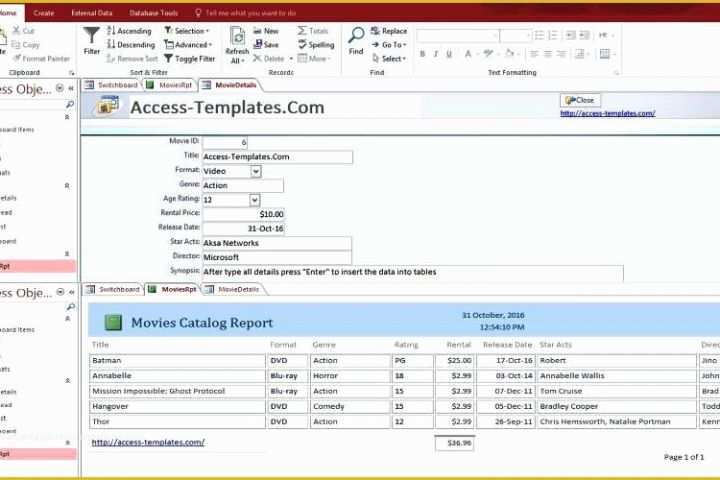Screen dimensions: 720x480
Task: Click the Annabelle title cell
Action: tap(177, 376)
